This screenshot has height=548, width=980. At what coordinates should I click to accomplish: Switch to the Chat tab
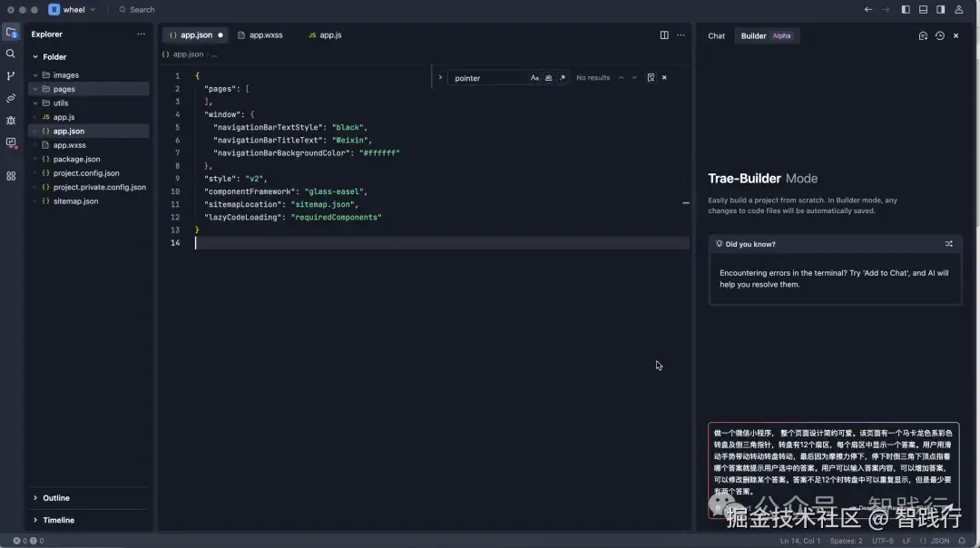[716, 35]
